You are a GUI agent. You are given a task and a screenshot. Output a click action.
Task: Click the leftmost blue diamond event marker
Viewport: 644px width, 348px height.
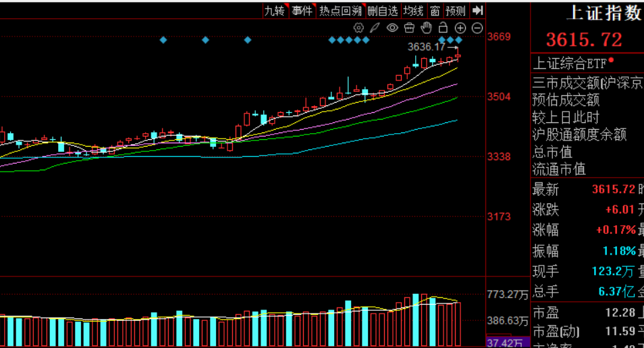pos(163,40)
